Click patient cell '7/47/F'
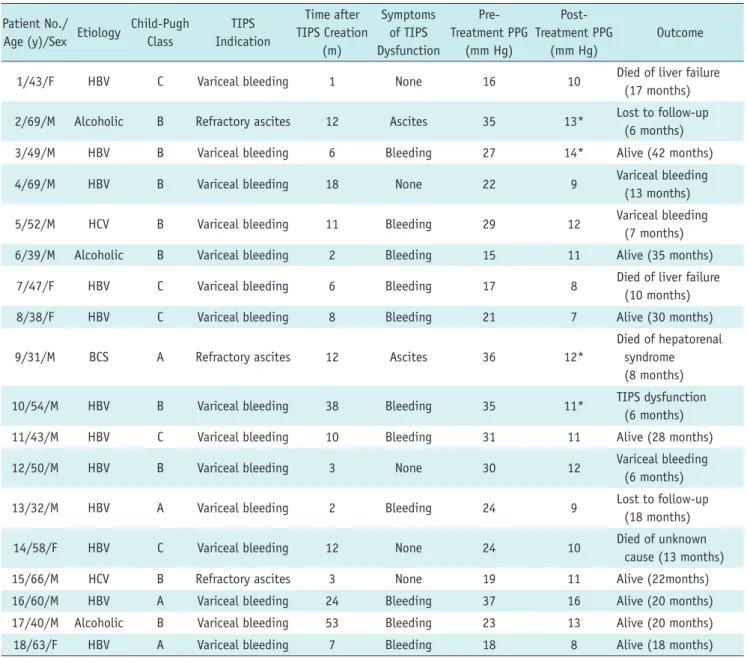Viewport: 747px width, 658px height. coord(35,286)
